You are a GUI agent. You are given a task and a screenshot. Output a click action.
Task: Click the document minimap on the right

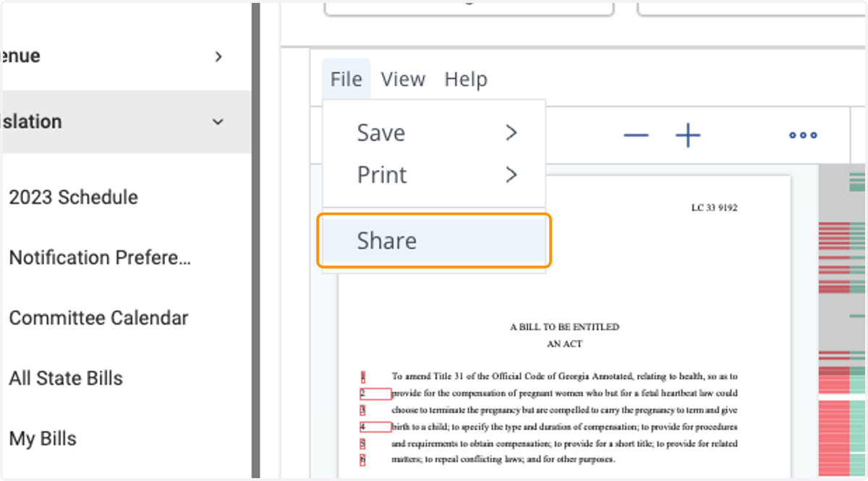[x=842, y=320]
